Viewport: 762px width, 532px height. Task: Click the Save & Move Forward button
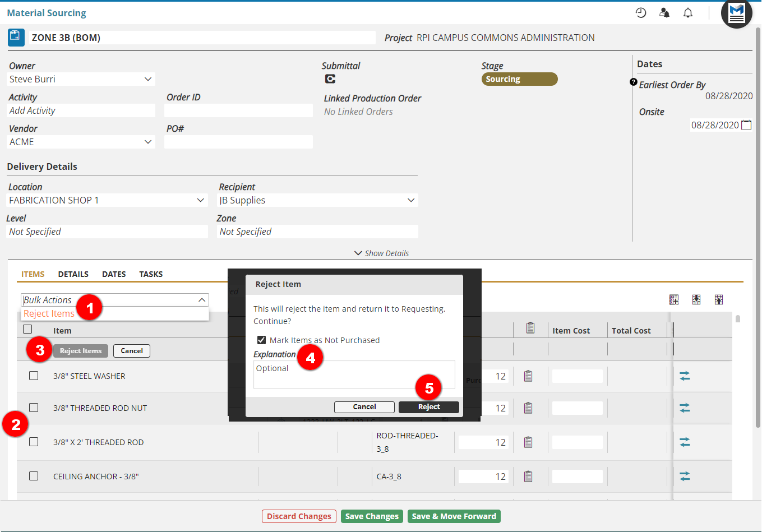pos(454,516)
